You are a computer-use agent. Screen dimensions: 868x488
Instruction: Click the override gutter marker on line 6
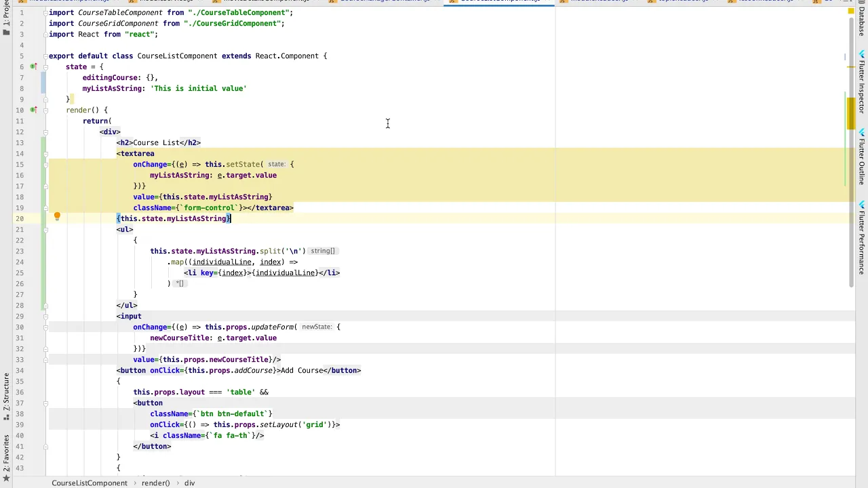[33, 66]
